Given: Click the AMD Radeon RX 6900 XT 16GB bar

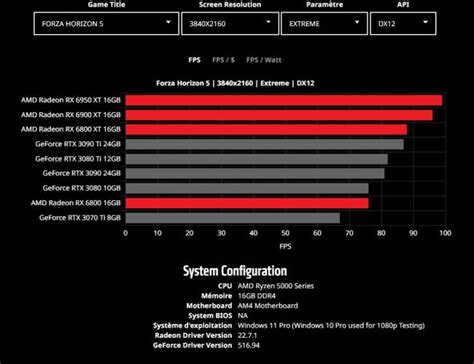Looking at the screenshot, I should click(x=279, y=115).
